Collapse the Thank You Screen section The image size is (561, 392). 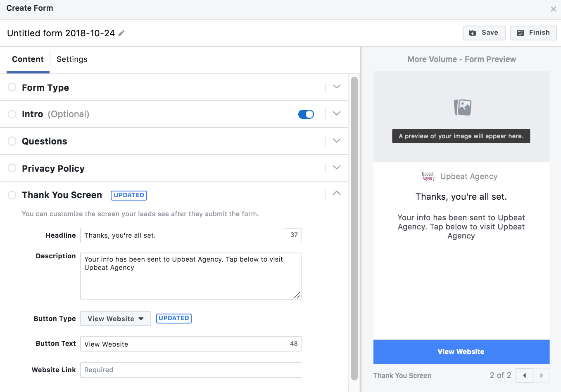[337, 193]
